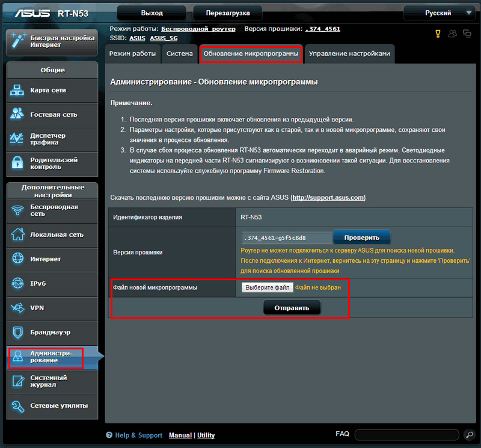Click the Выход logout button
The height and width of the screenshot is (448, 481).
pyautogui.click(x=152, y=13)
